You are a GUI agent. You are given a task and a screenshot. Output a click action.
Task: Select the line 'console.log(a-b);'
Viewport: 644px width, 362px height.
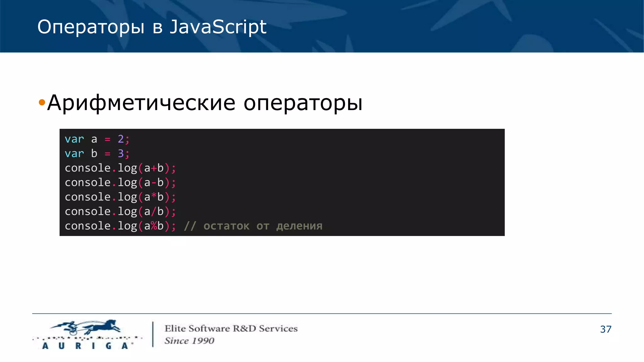[x=120, y=183]
